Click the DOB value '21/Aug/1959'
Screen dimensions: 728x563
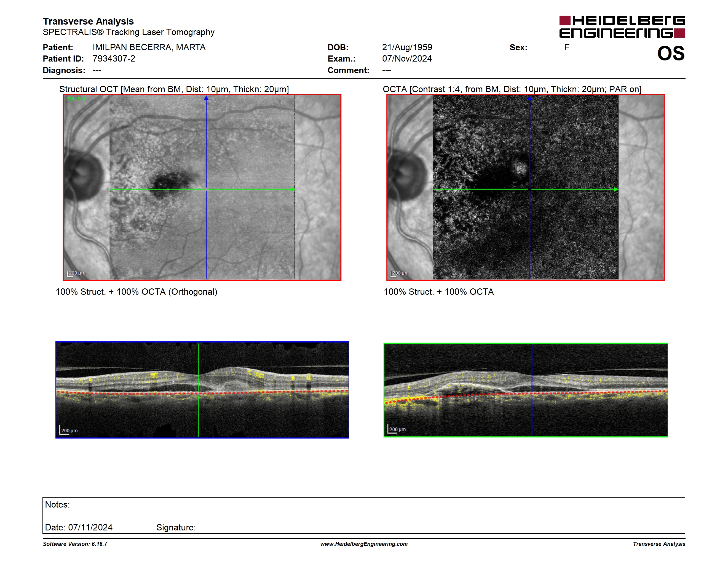click(407, 47)
